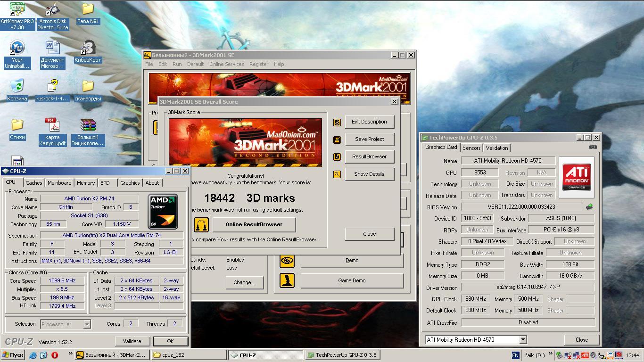
Task: Click the Demo eye icon
Action: [x=287, y=261]
